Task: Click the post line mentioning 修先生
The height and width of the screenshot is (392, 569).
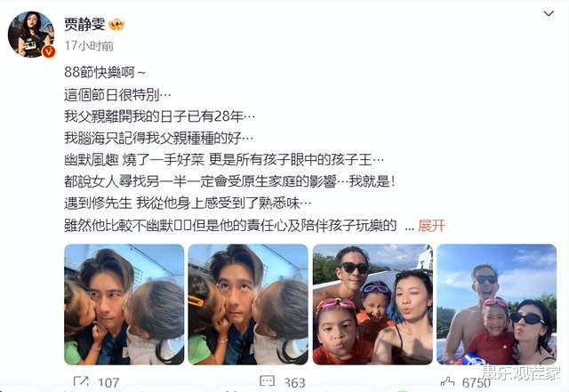Action: [188, 203]
